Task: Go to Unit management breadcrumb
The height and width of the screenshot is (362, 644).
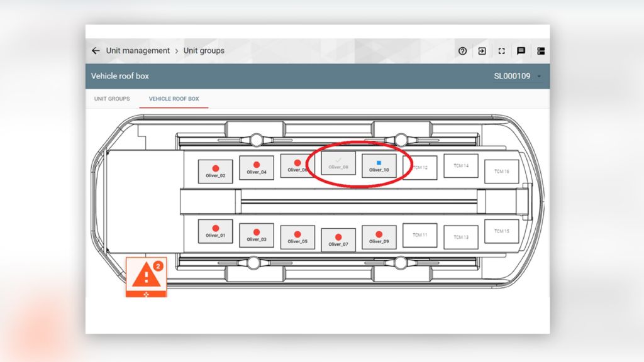Action: pos(138,51)
